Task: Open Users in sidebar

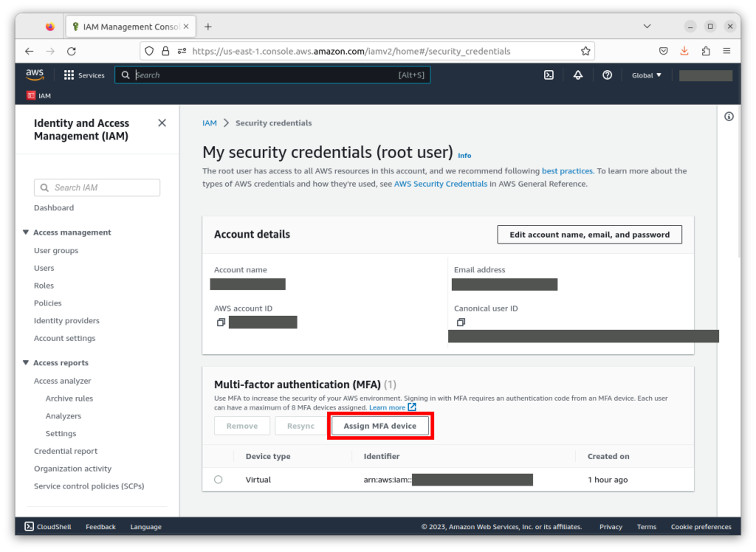Action: pos(44,268)
